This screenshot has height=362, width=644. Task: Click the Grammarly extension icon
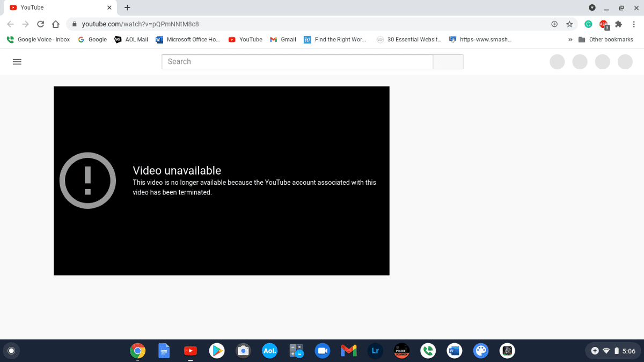point(588,24)
